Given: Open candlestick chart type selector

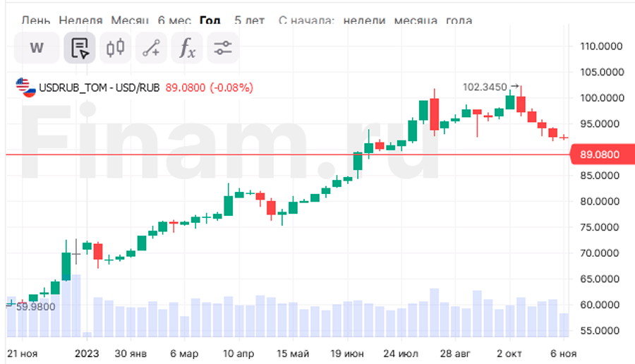Looking at the screenshot, I should pos(116,48).
